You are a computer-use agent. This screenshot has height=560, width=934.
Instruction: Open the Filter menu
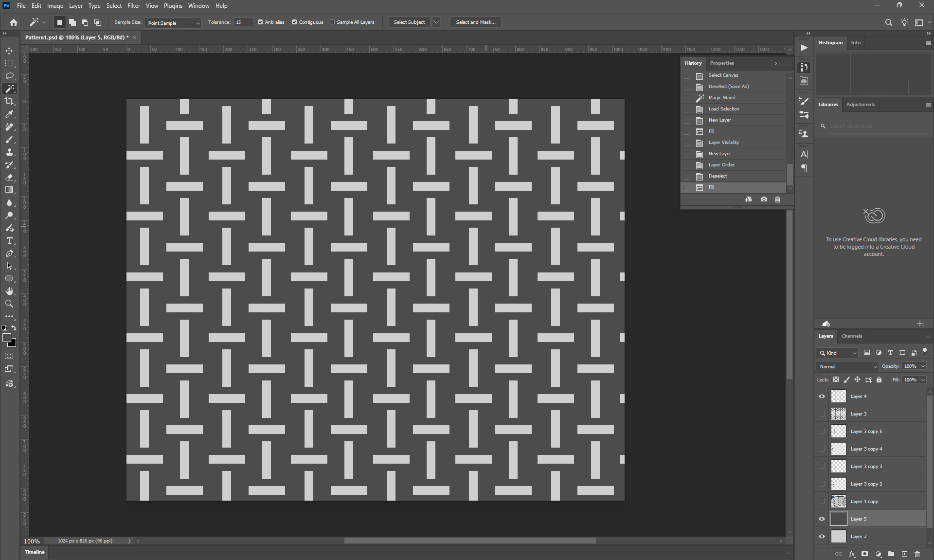[x=133, y=6]
